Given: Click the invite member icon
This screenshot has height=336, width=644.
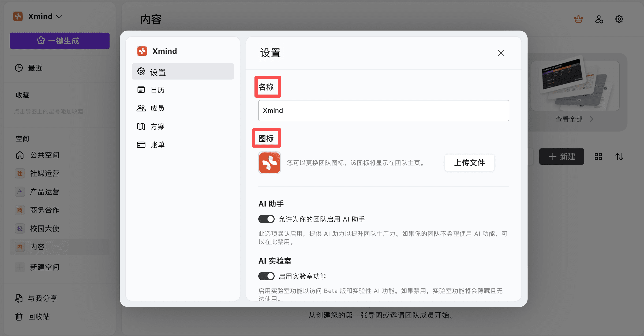Looking at the screenshot, I should (599, 19).
